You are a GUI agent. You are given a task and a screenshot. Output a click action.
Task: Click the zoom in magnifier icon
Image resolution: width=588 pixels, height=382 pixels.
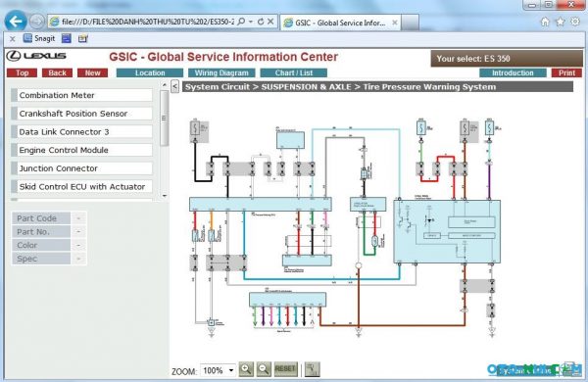[x=246, y=369]
